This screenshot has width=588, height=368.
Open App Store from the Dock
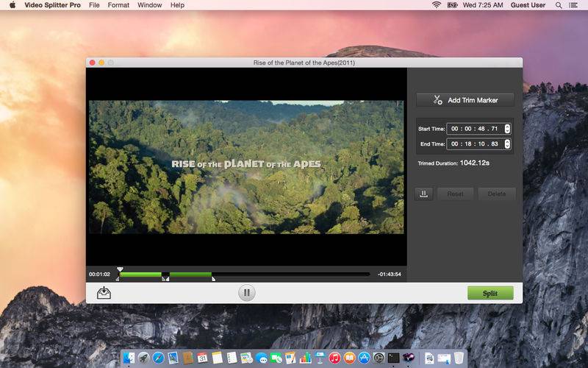tap(364, 358)
